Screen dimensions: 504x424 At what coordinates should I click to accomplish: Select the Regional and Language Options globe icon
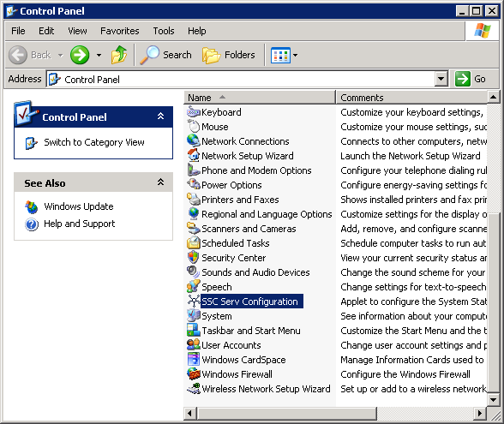(x=194, y=214)
